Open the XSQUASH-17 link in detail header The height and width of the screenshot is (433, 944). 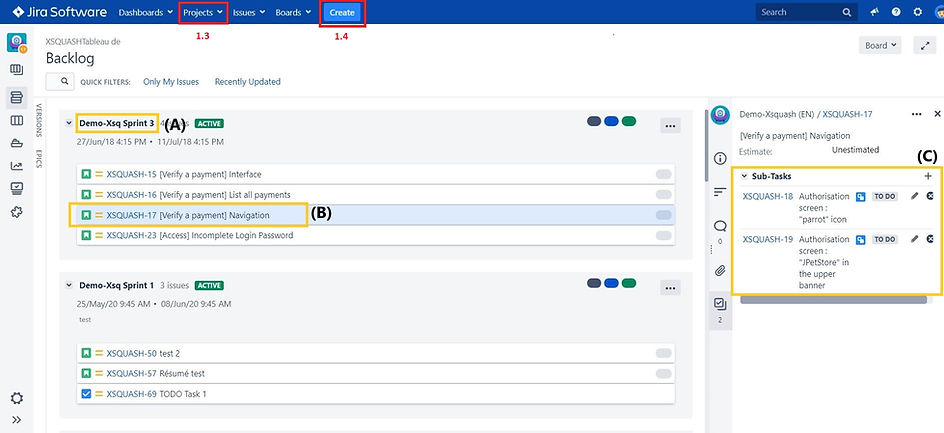pyautogui.click(x=848, y=114)
